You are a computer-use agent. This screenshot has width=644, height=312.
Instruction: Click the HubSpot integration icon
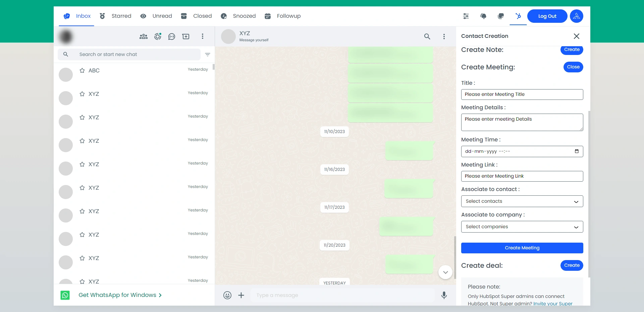coord(518,16)
